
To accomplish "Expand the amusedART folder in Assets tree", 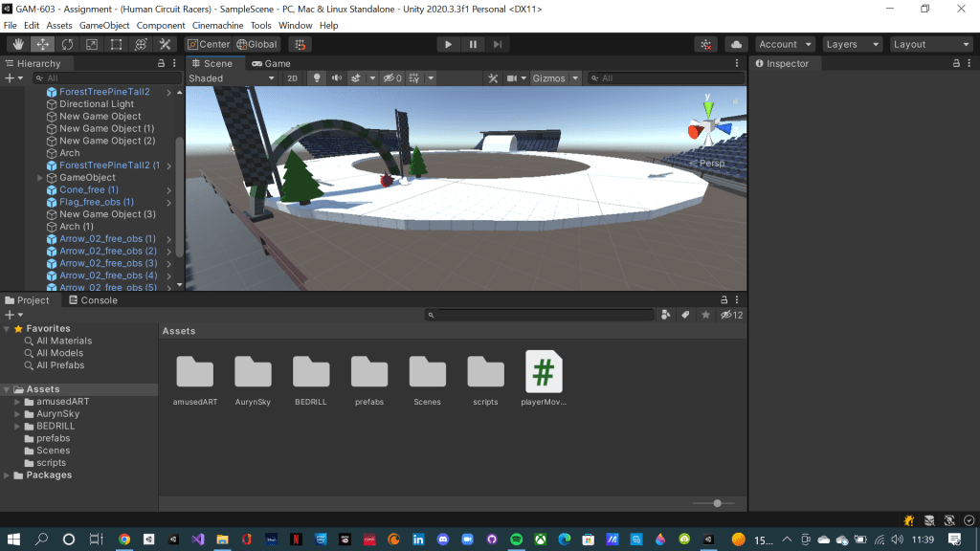I will (17, 402).
